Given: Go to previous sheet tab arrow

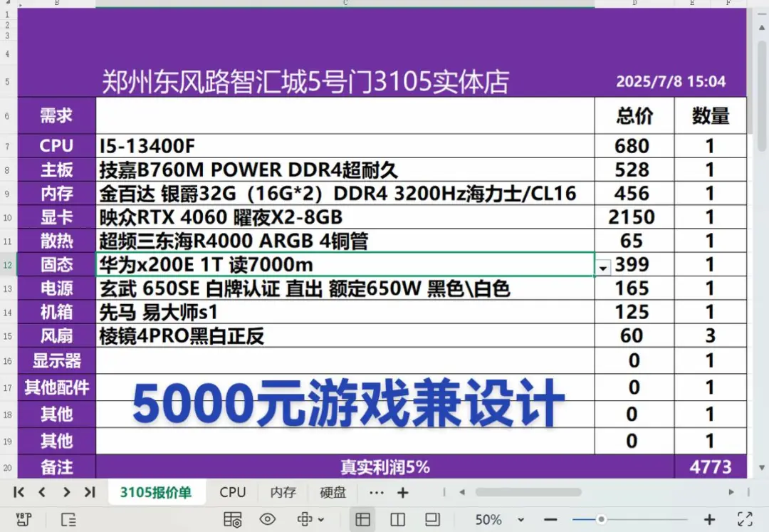Looking at the screenshot, I should tap(42, 492).
